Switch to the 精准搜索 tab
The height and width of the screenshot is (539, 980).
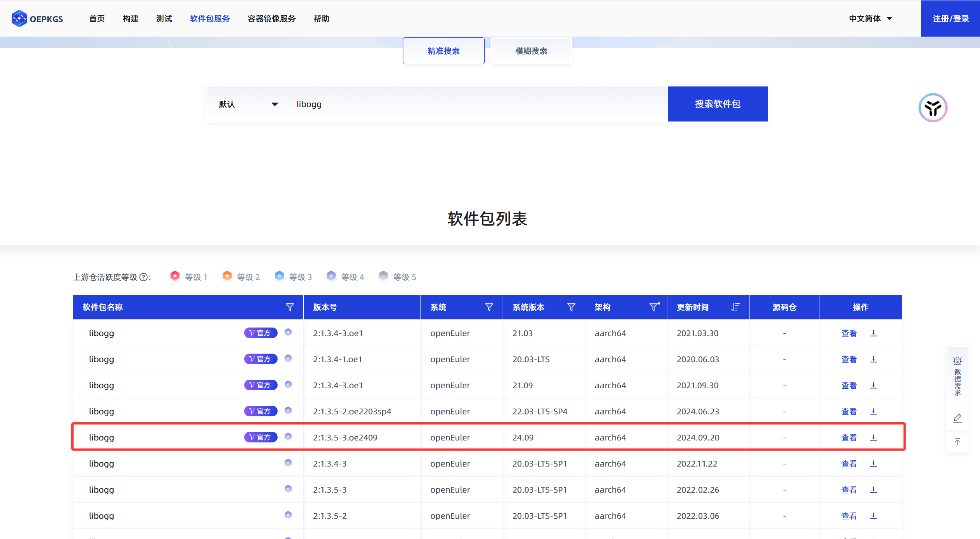point(444,51)
